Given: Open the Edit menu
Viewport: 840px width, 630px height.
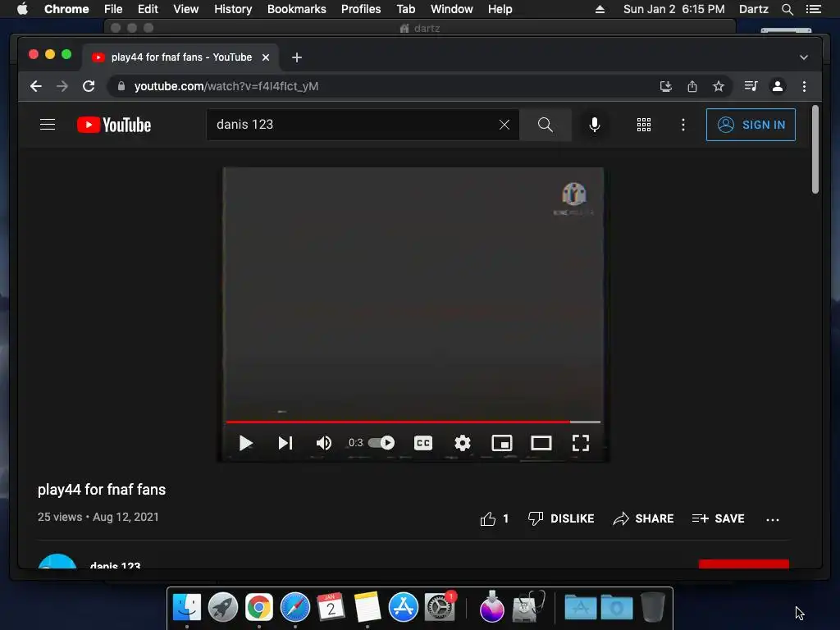Looking at the screenshot, I should coord(148,9).
